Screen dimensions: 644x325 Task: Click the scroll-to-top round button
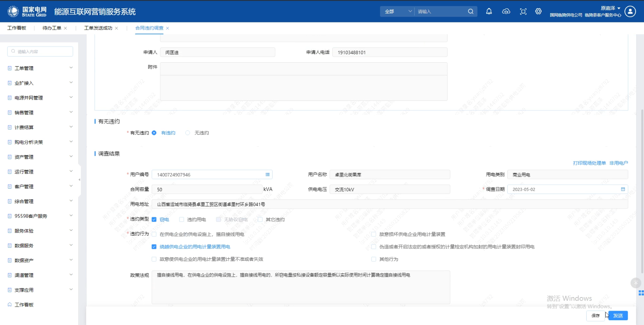636,283
